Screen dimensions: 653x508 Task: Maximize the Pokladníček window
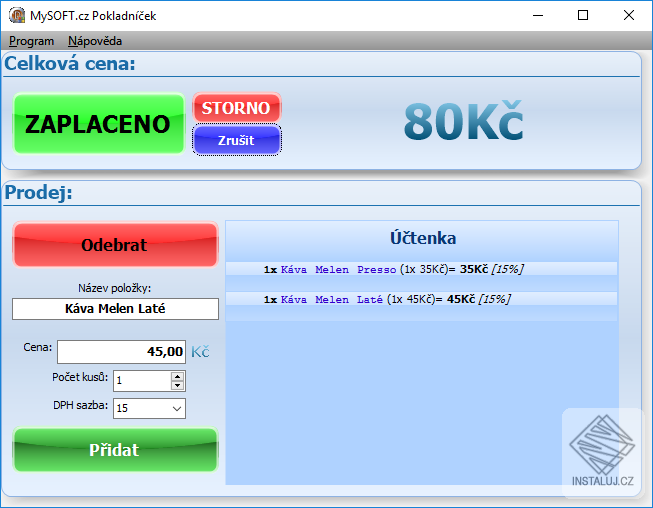(x=583, y=15)
